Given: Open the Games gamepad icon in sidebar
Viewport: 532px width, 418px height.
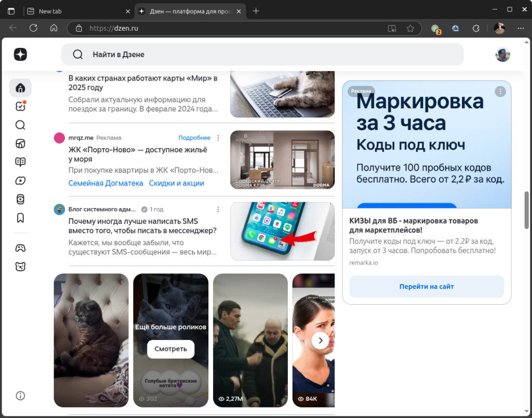Looking at the screenshot, I should [20, 248].
